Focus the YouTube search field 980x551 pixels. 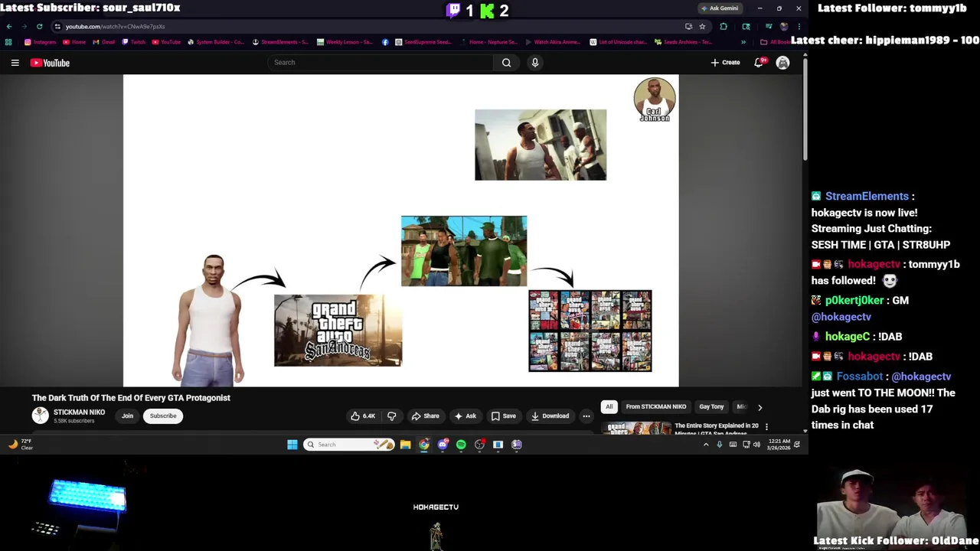381,63
